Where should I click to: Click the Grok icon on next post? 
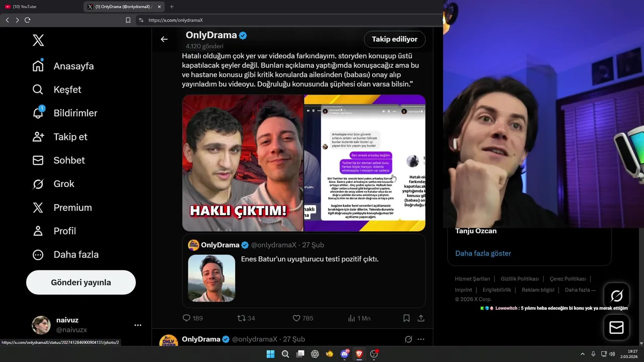click(x=409, y=339)
